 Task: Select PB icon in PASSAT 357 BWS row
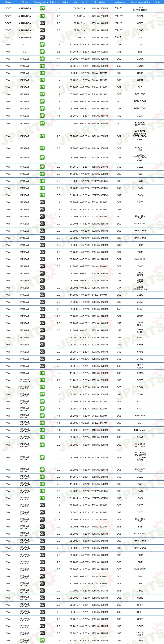[42, 188]
